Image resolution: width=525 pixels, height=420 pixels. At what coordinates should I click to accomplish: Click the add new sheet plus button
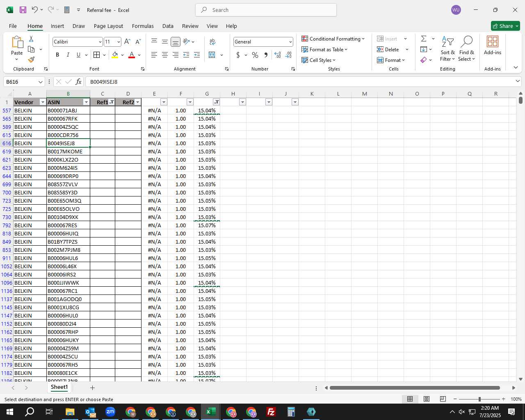(x=92, y=388)
